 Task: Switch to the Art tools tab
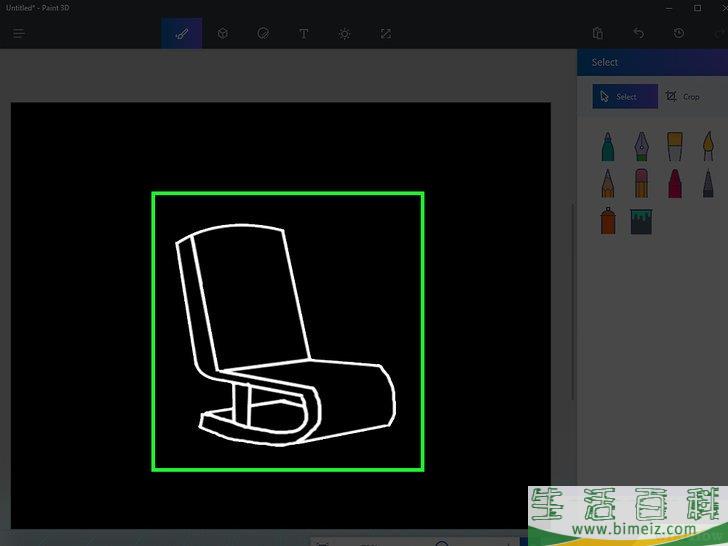coord(182,33)
